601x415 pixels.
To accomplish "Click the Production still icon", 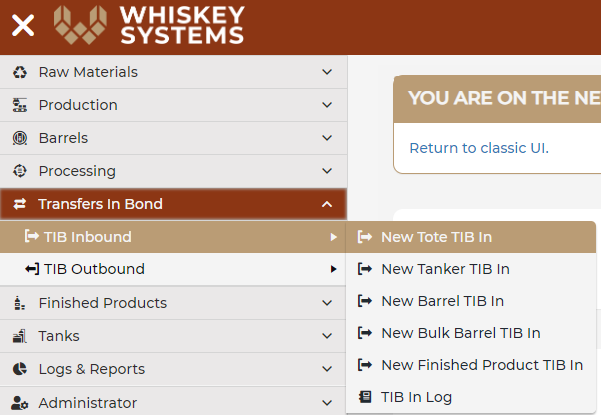I will 20,105.
